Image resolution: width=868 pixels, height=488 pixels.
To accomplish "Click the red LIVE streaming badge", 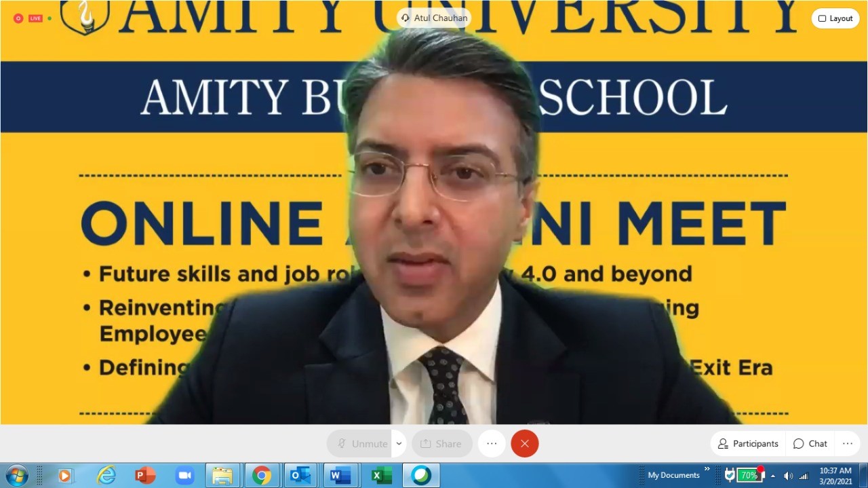I will point(35,18).
